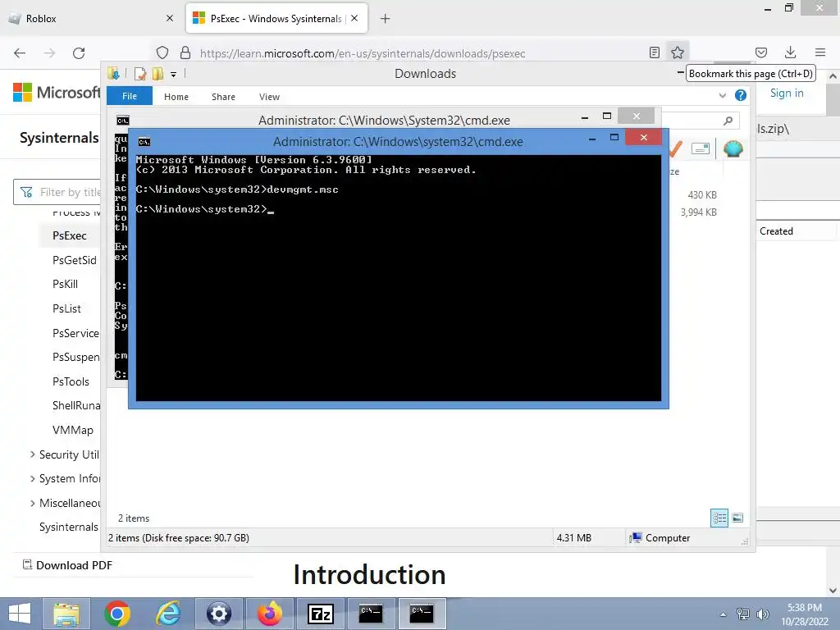
Task: Switch Downloads to details view
Action: (719, 518)
